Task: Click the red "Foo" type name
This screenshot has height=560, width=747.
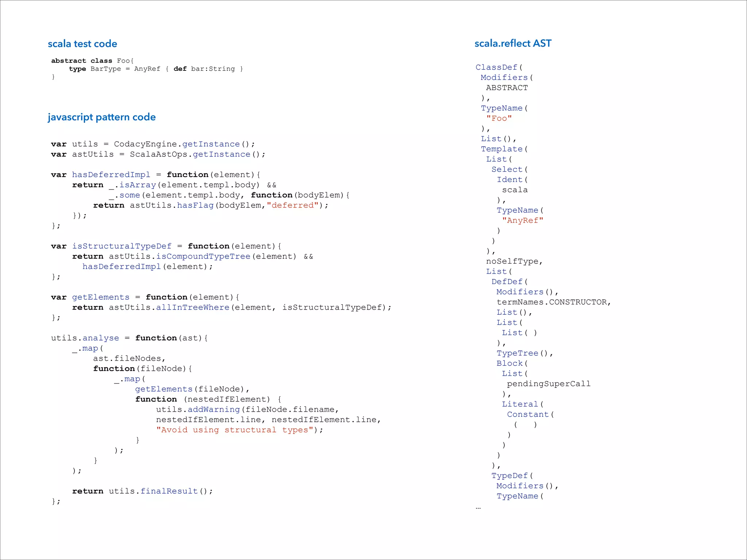Action: [x=499, y=118]
